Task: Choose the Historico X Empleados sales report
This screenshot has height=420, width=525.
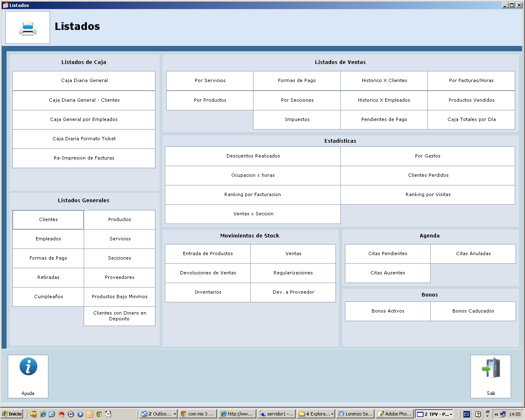Action: point(384,100)
